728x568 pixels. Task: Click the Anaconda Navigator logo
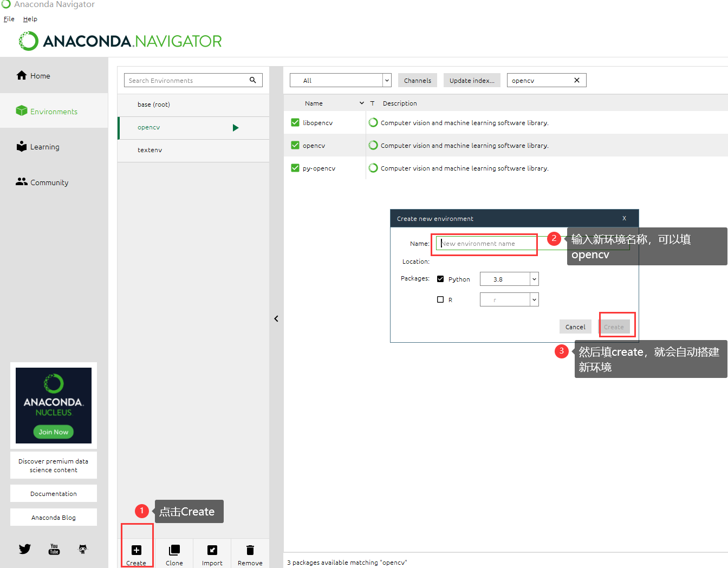120,41
